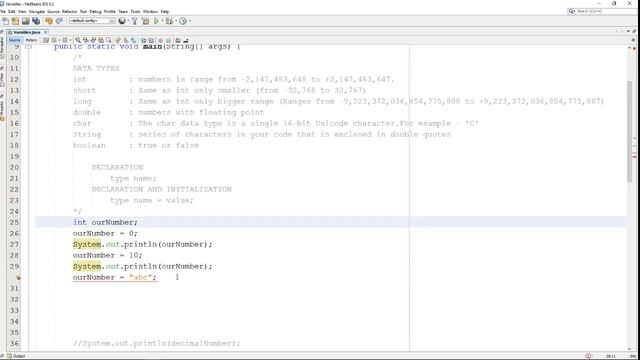The width and height of the screenshot is (640, 360).
Task: Select the Variables.java editor tab
Action: tap(26, 32)
